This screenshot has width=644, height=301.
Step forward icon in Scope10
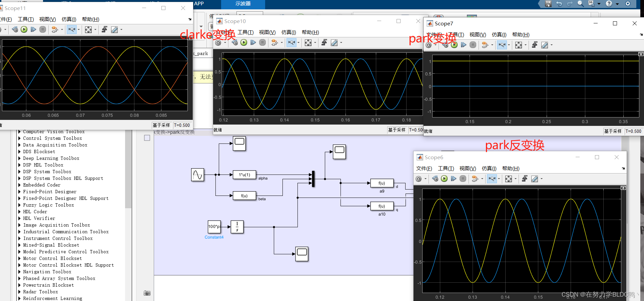[253, 42]
